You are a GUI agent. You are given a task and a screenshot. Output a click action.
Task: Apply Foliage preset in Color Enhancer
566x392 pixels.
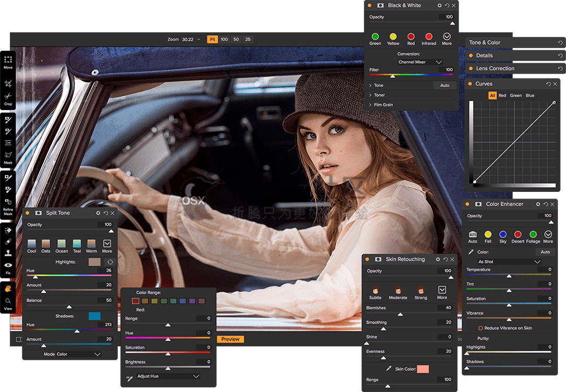click(533, 234)
